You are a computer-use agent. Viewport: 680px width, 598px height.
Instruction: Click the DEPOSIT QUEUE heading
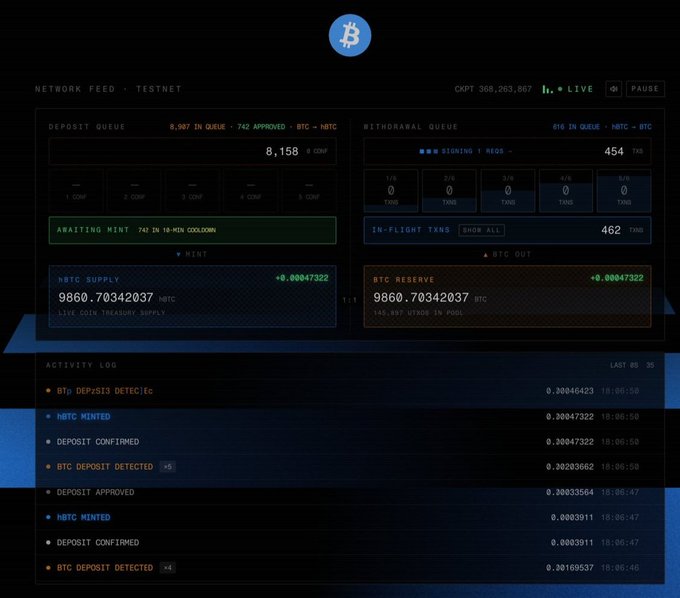pyautogui.click(x=87, y=127)
